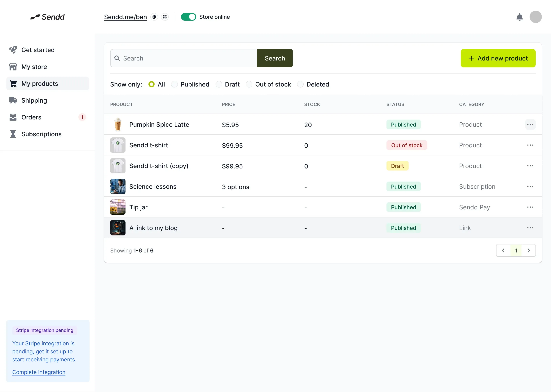Open notifications bell
The image size is (551, 392).
pos(519,17)
